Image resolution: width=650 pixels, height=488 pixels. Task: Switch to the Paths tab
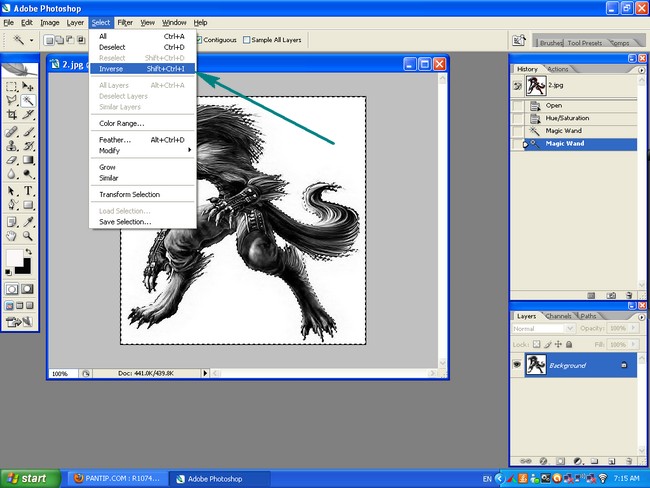[x=588, y=316]
